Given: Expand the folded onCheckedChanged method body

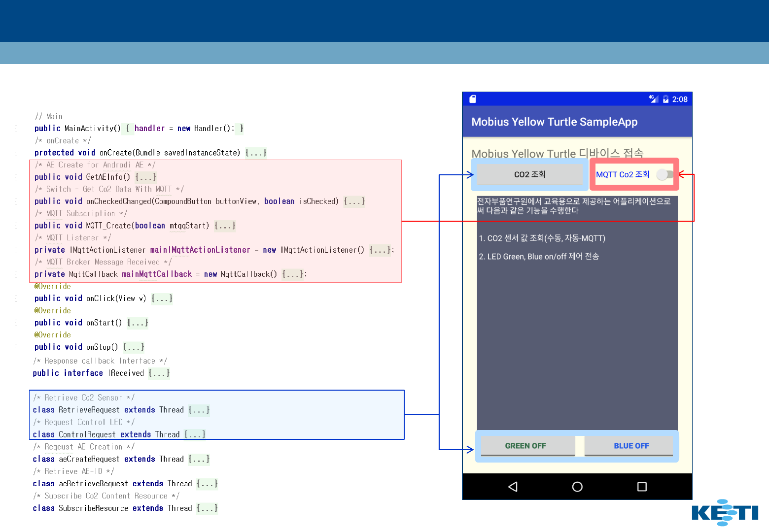Looking at the screenshot, I should 354,201.
